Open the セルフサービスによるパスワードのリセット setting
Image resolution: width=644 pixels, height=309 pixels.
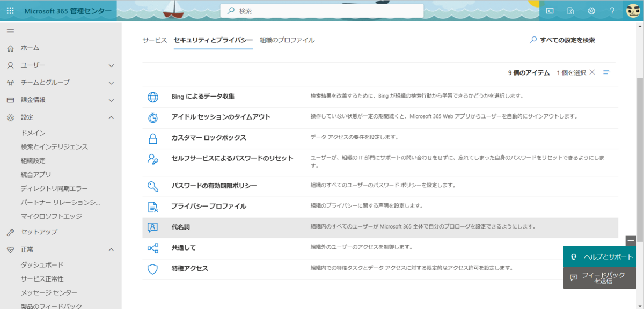tap(232, 159)
